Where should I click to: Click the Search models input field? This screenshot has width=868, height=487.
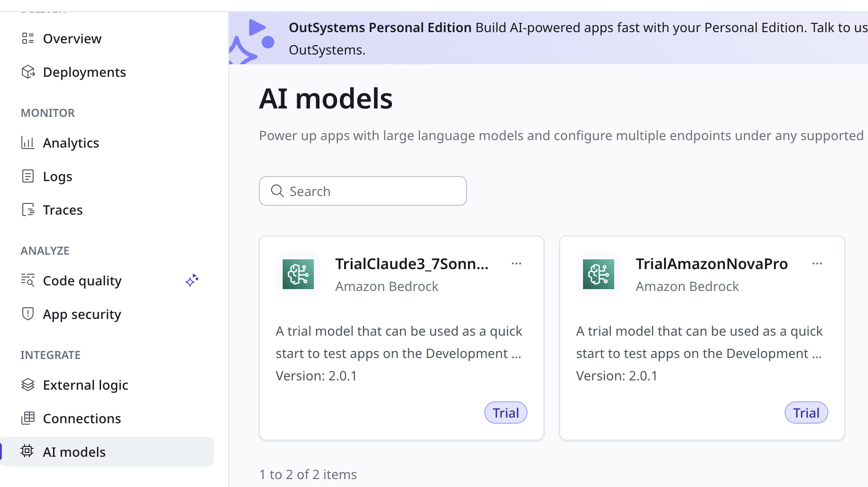click(x=363, y=191)
